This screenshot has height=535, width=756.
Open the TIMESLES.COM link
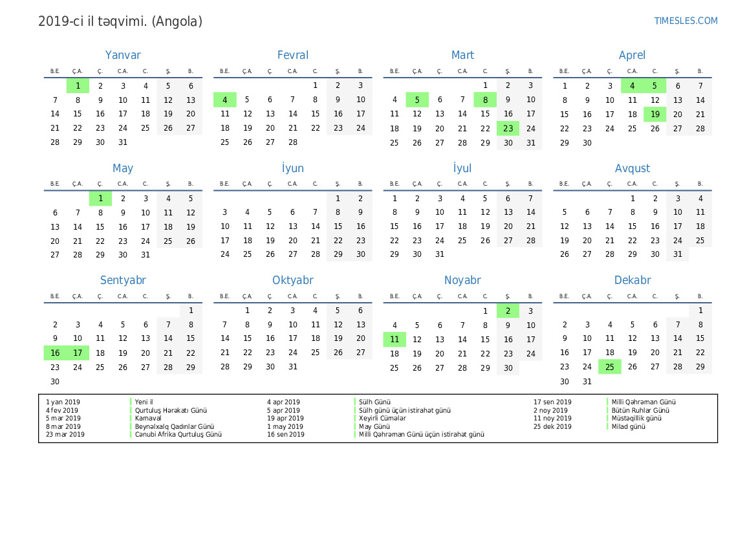coord(686,21)
